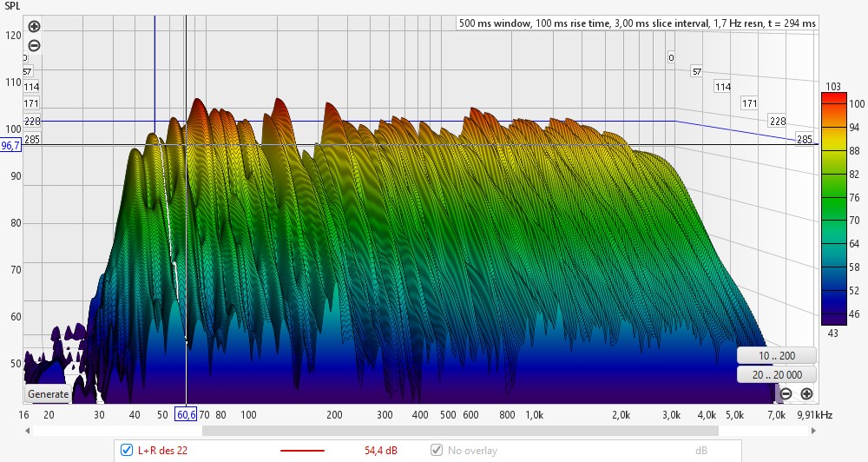This screenshot has height=462, width=868.
Task: Click the 1,0k frequency axis label
Action: coord(534,414)
